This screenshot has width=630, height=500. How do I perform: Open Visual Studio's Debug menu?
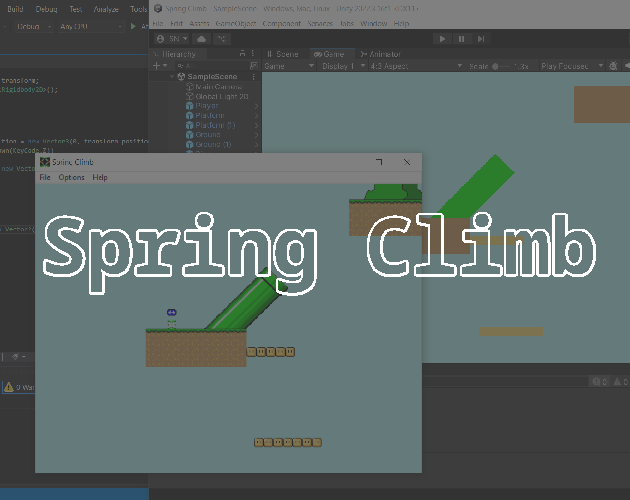pos(46,9)
